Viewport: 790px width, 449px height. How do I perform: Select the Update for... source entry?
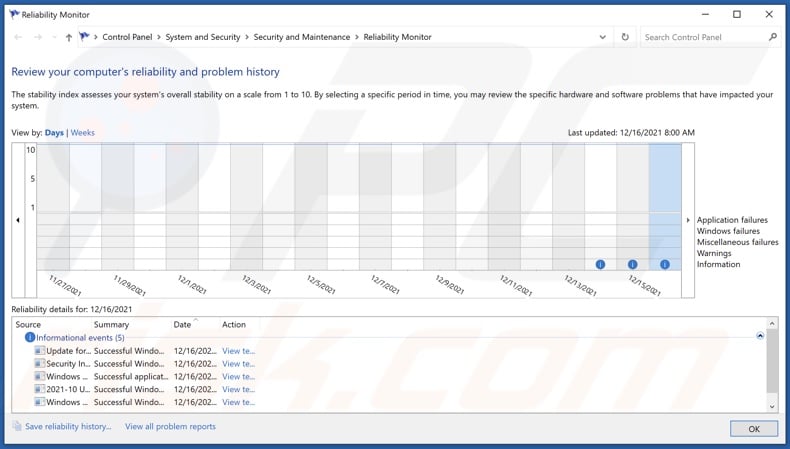click(x=69, y=351)
